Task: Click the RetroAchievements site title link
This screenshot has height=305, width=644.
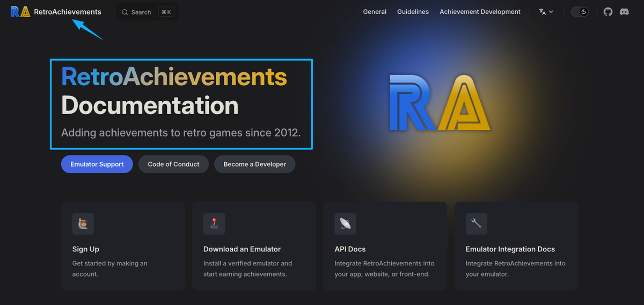Action: (68, 12)
